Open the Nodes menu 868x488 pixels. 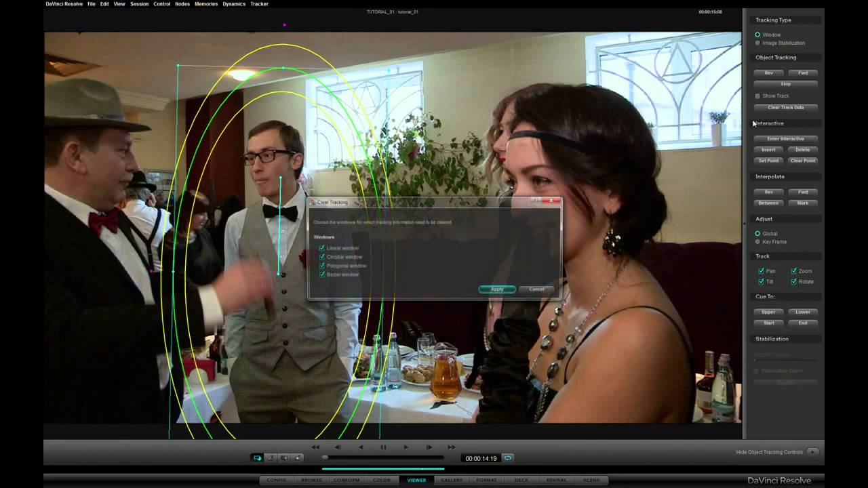[x=182, y=4]
